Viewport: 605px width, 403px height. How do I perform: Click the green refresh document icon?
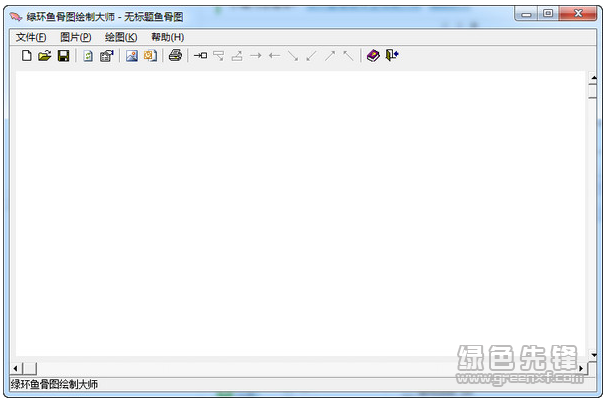88,56
